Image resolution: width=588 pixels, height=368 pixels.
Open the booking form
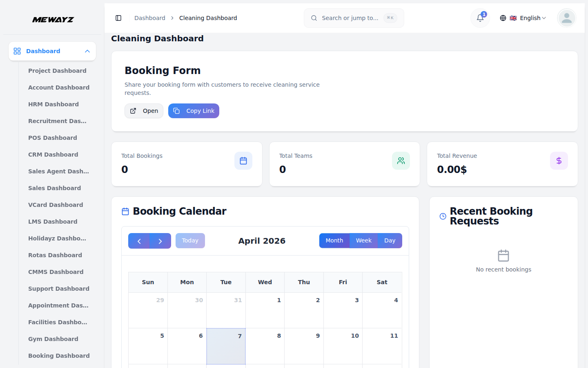(x=144, y=111)
